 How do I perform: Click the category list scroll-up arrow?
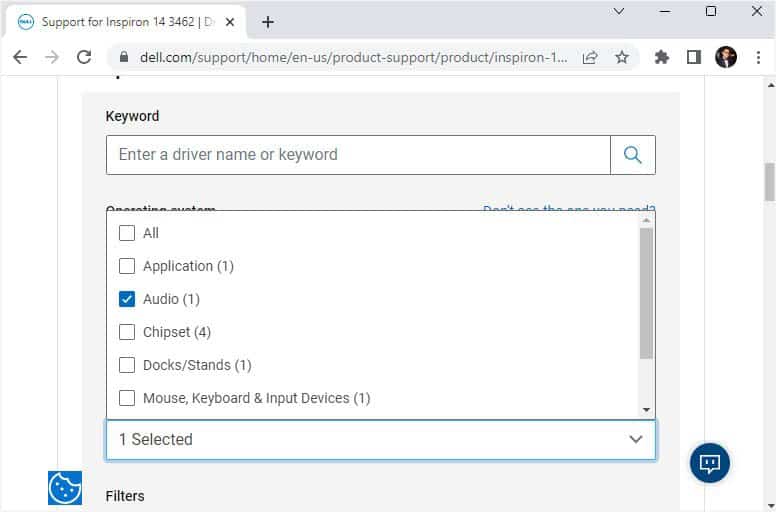pos(646,220)
